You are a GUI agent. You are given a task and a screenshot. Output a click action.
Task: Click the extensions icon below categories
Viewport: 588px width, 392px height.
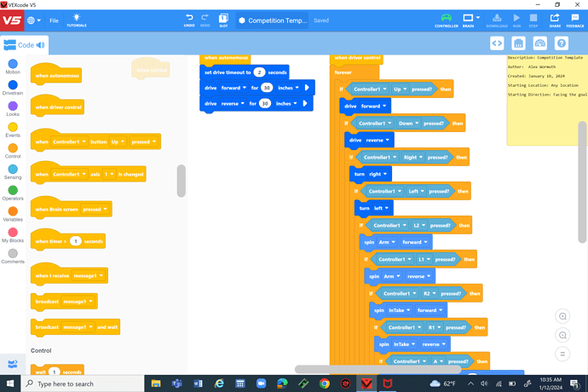pyautogui.click(x=13, y=364)
